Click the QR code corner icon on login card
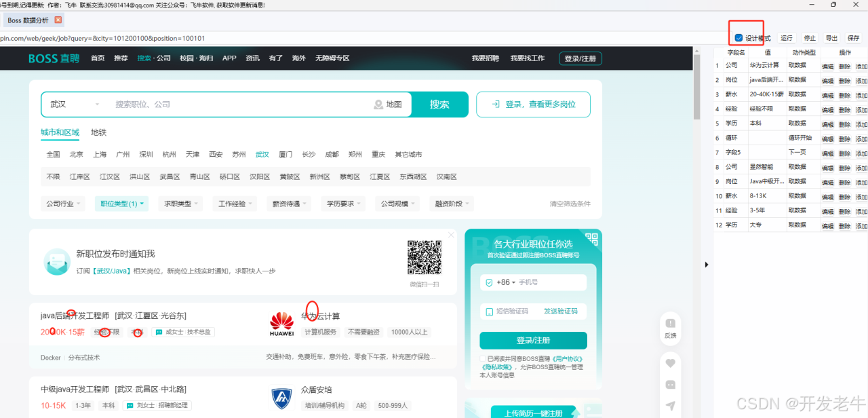The width and height of the screenshot is (868, 418). 591,239
